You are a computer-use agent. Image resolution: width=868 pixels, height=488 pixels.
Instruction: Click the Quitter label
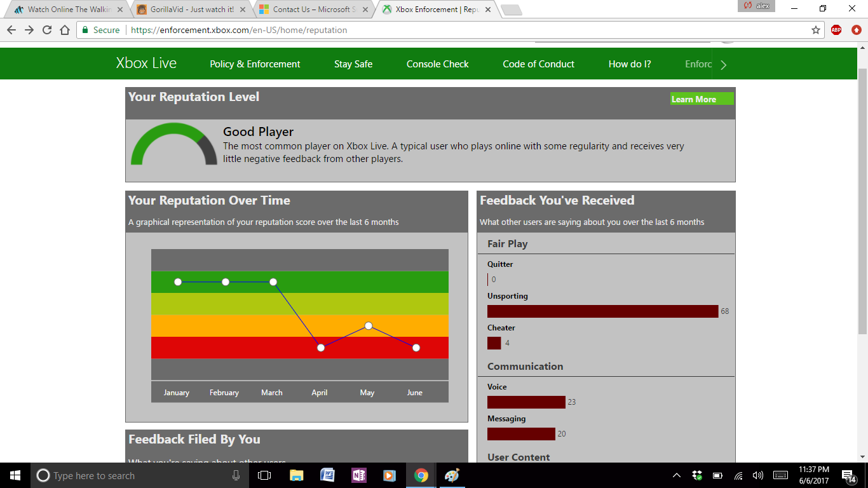point(500,264)
